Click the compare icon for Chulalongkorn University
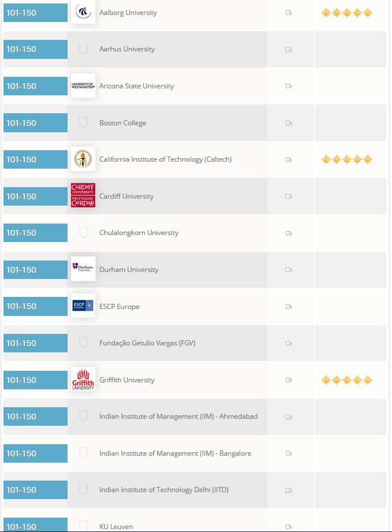This screenshot has width=392, height=532. 289,233
